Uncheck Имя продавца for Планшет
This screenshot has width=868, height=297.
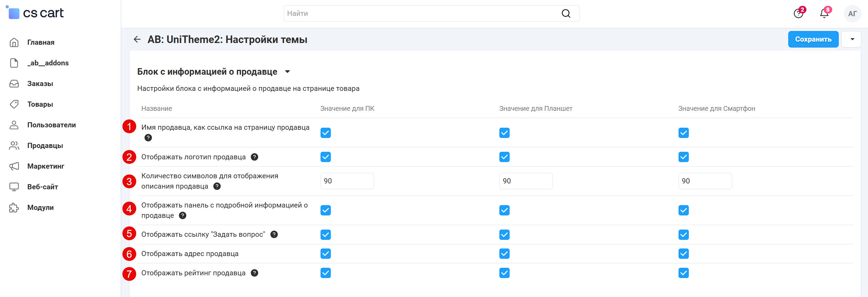click(504, 133)
